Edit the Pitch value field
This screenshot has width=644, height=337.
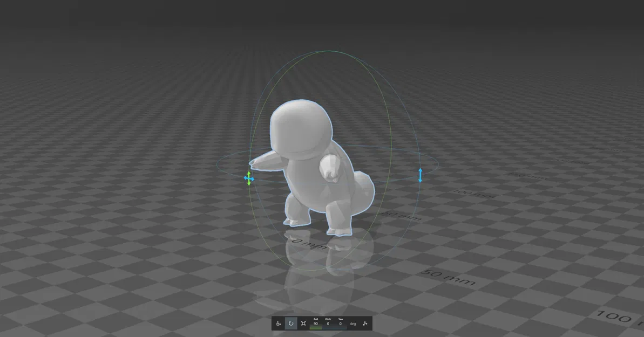(x=328, y=324)
